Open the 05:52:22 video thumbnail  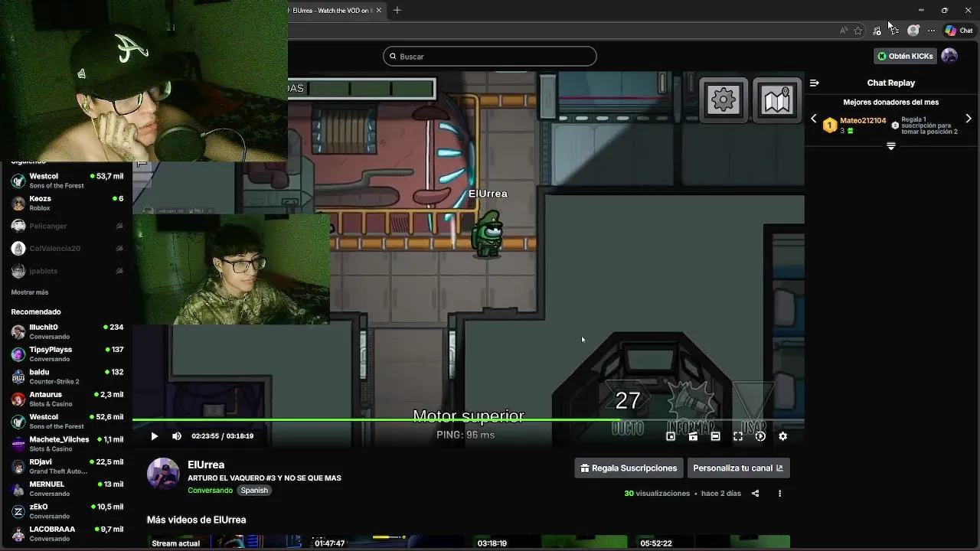pos(713,543)
